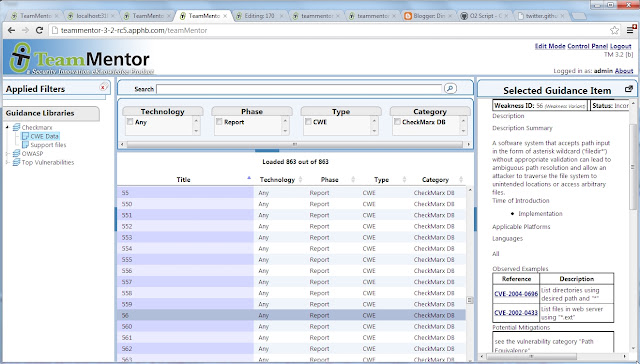Image resolution: width=640 pixels, height=364 pixels.
Task: Select the row titled 556
Action: point(291,271)
